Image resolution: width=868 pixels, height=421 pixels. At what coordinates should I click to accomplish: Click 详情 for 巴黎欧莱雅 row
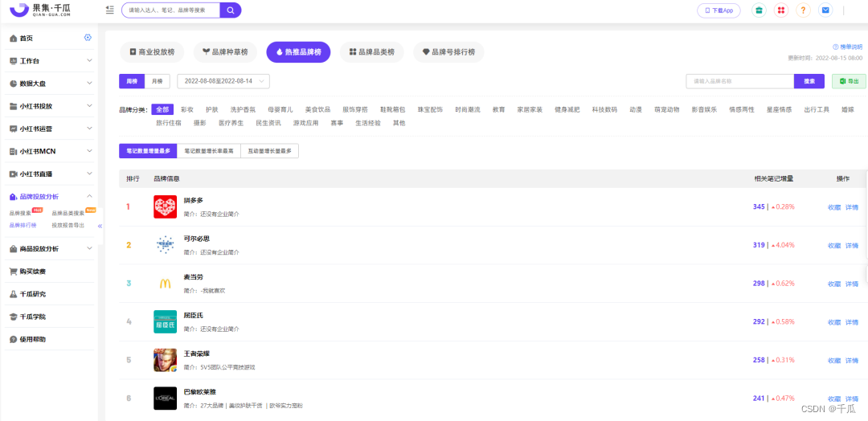851,399
